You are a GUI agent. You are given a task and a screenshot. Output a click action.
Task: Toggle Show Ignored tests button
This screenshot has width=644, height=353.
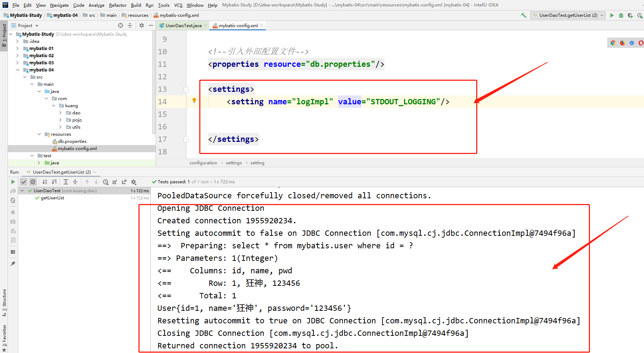[33, 182]
